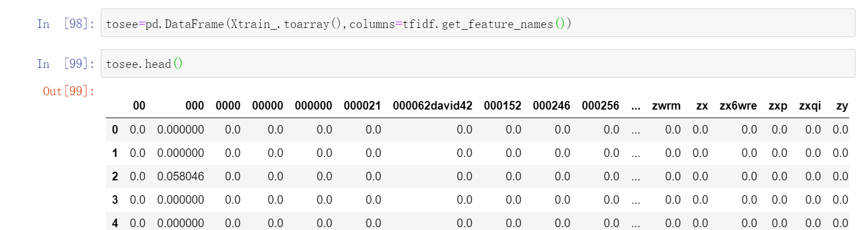Screen dimensions: 868x230
Task: Click the zx6wre column header
Action: pyautogui.click(x=738, y=106)
